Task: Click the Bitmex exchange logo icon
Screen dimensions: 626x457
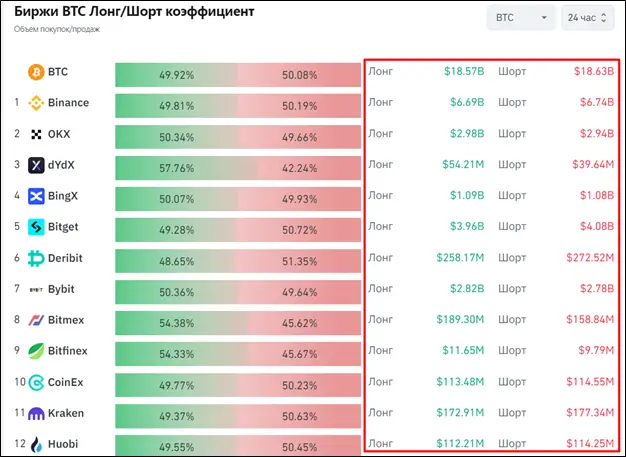Action: pos(35,320)
